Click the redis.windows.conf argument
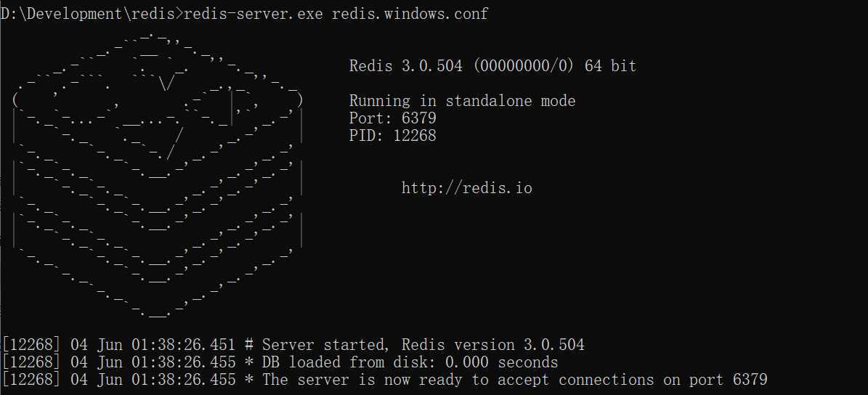The height and width of the screenshot is (395, 868). click(410, 15)
